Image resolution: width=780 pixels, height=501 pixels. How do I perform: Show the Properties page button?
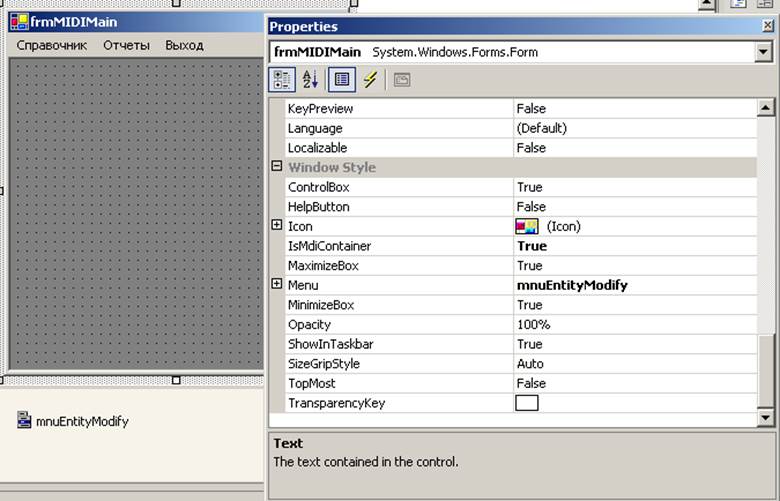342,80
